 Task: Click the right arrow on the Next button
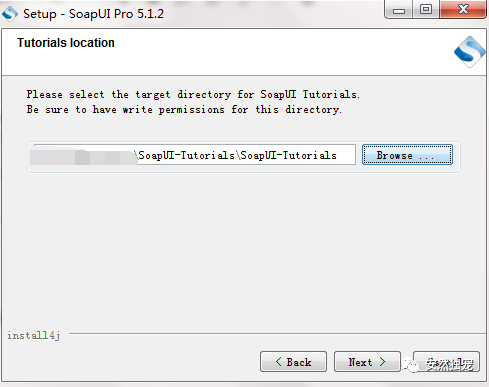382,362
